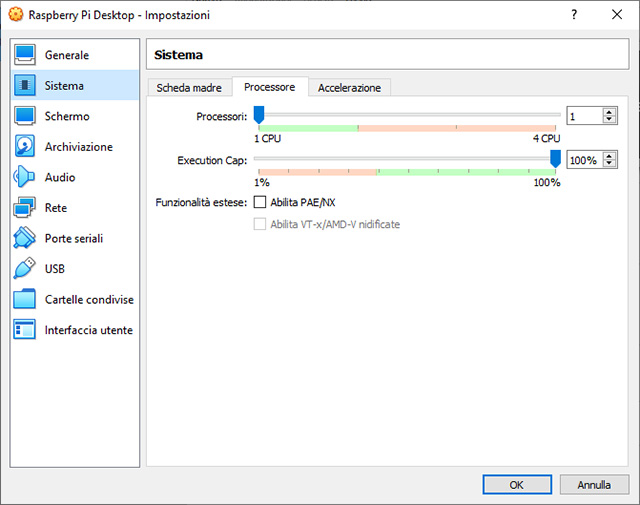
Task: Switch to the Scheda madre tab
Action: point(189,88)
